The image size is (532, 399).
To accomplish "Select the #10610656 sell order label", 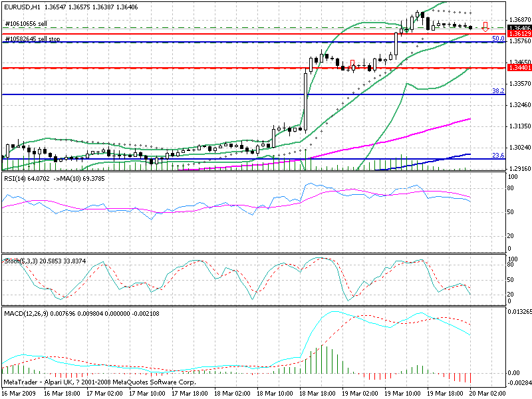I will pyautogui.click(x=26, y=24).
